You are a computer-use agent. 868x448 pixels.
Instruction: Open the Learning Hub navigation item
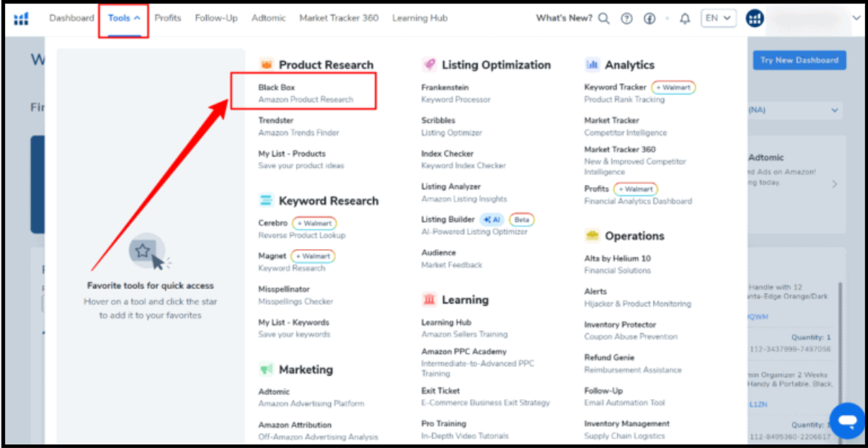pos(419,18)
